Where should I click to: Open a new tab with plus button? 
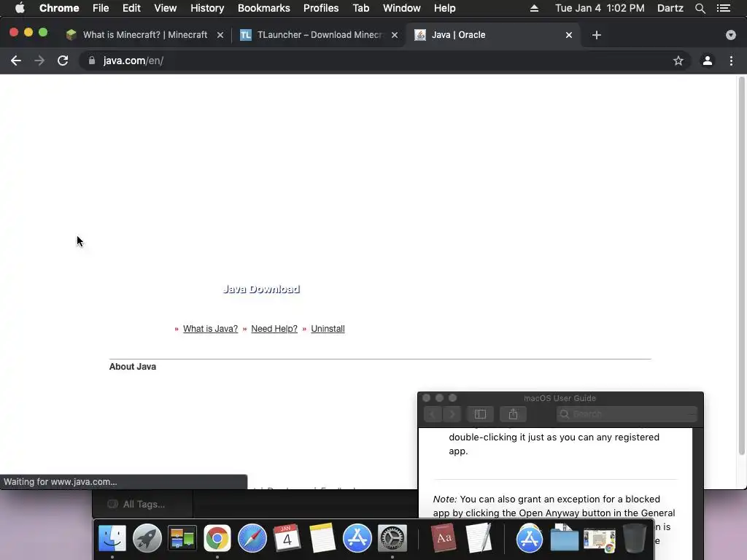(597, 35)
